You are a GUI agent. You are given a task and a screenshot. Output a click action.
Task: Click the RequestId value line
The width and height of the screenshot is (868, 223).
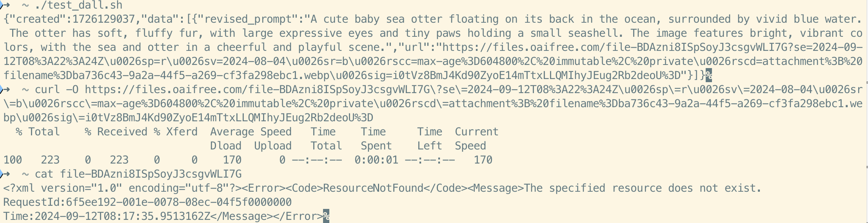coord(147,202)
